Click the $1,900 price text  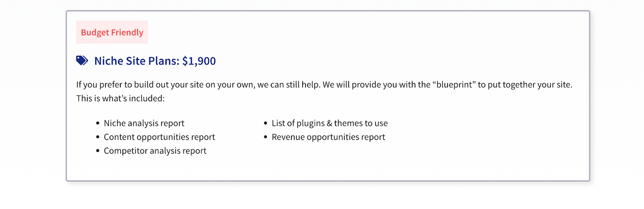[x=199, y=61]
